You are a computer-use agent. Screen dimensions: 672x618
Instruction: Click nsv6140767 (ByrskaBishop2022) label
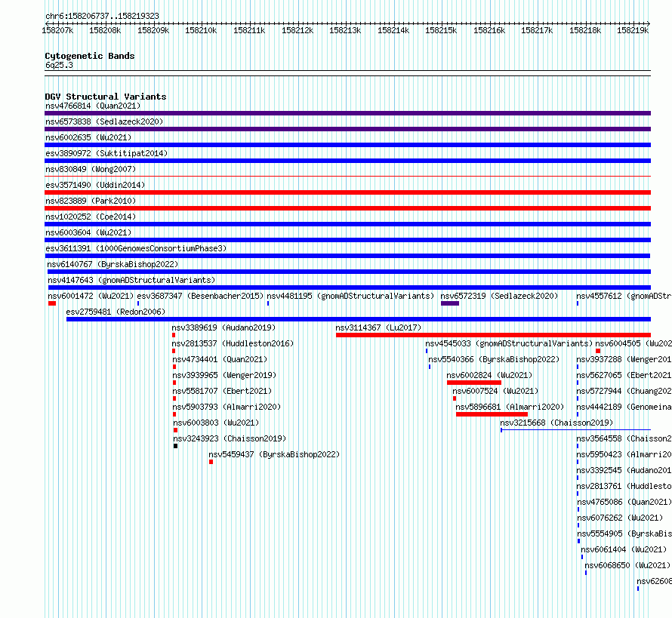coord(113,264)
